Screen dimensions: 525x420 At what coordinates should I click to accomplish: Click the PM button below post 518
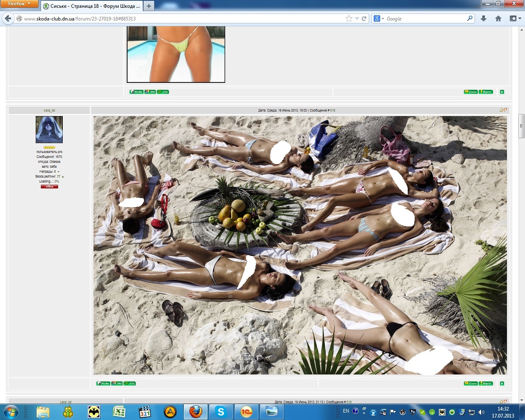pyautogui.click(x=117, y=383)
